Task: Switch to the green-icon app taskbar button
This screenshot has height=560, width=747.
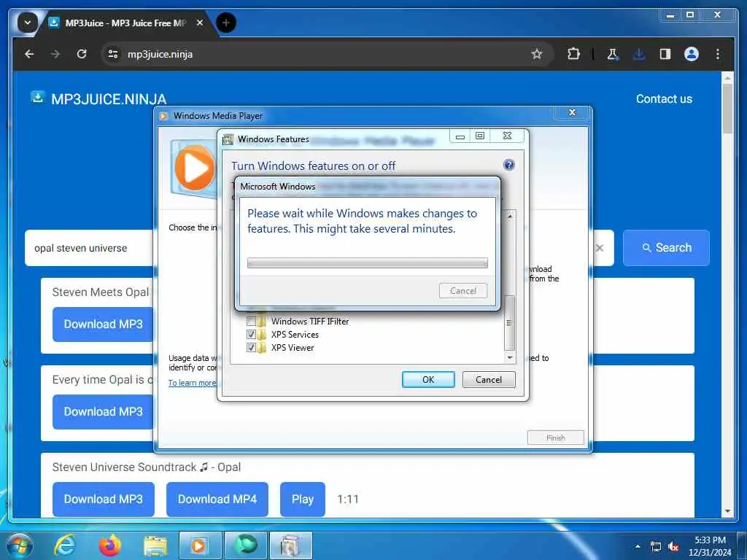Action: [x=246, y=545]
